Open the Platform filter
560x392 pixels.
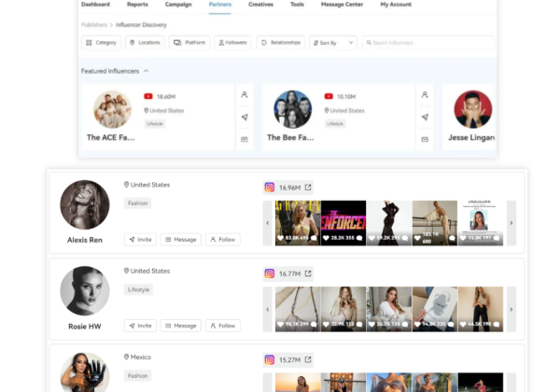(x=189, y=43)
